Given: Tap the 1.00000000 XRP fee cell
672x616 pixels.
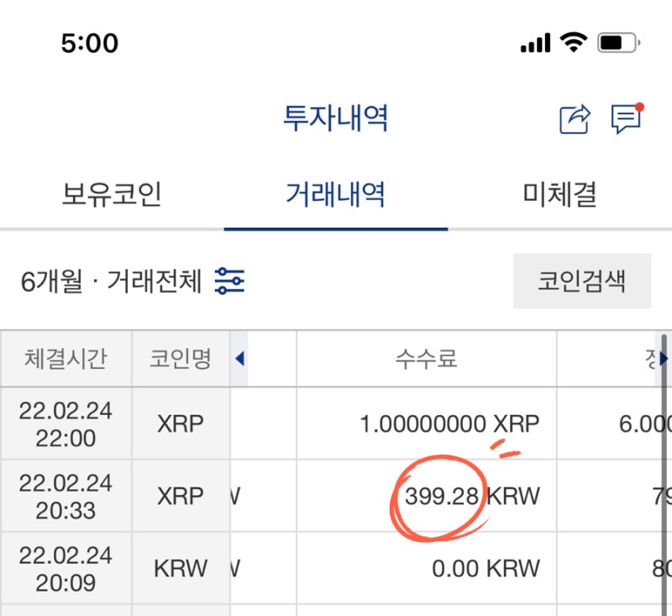Looking at the screenshot, I should pyautogui.click(x=427, y=424).
